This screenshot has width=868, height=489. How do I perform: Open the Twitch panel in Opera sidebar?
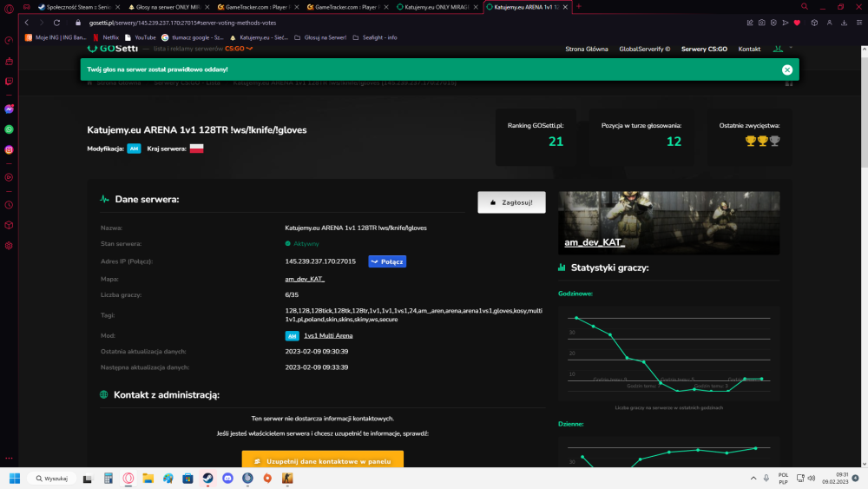point(9,82)
